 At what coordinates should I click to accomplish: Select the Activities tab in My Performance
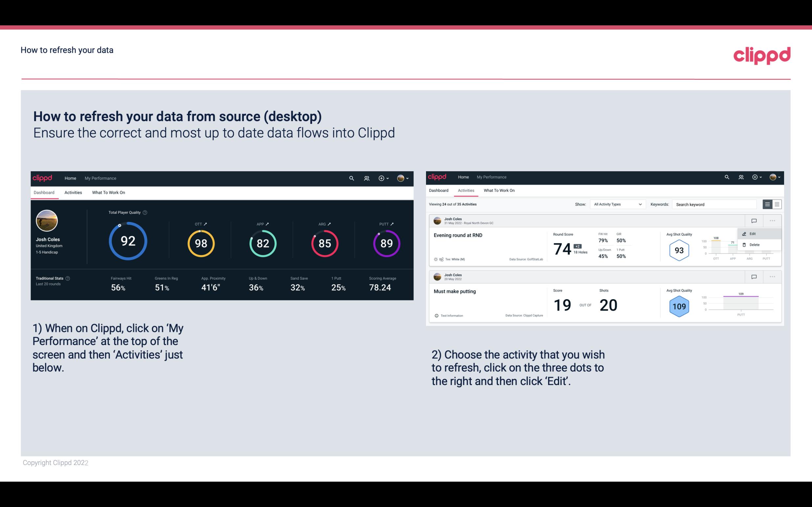[73, 192]
